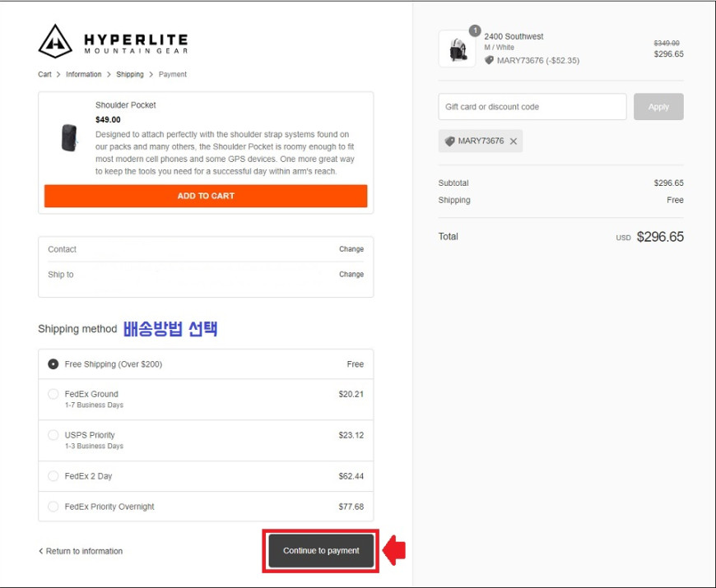Click the 2400 Southwest item name
The image size is (716, 588).
(x=514, y=36)
